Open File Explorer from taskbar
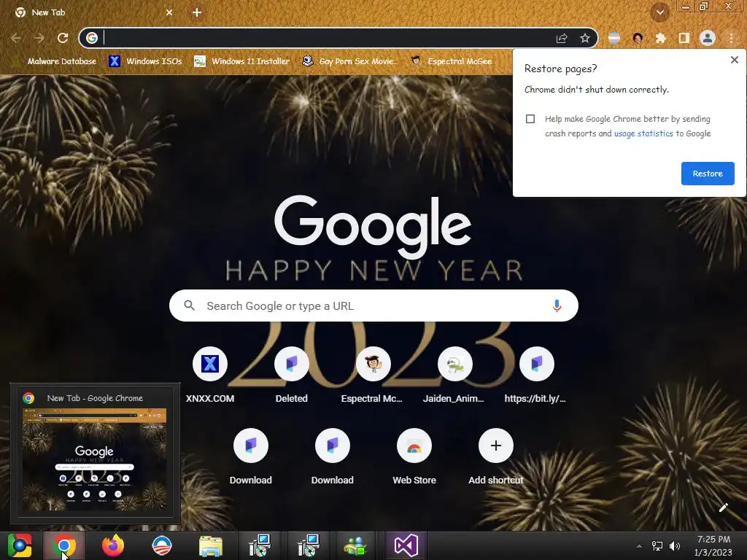This screenshot has width=747, height=560. click(x=211, y=545)
